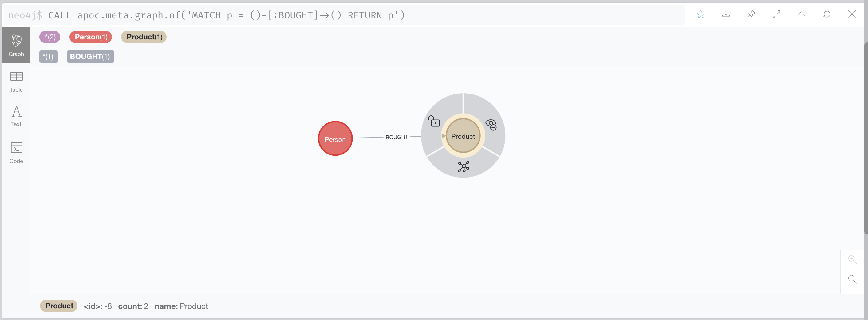Collapse the result frame
Viewport: 868px width, 320px height.
point(801,14)
